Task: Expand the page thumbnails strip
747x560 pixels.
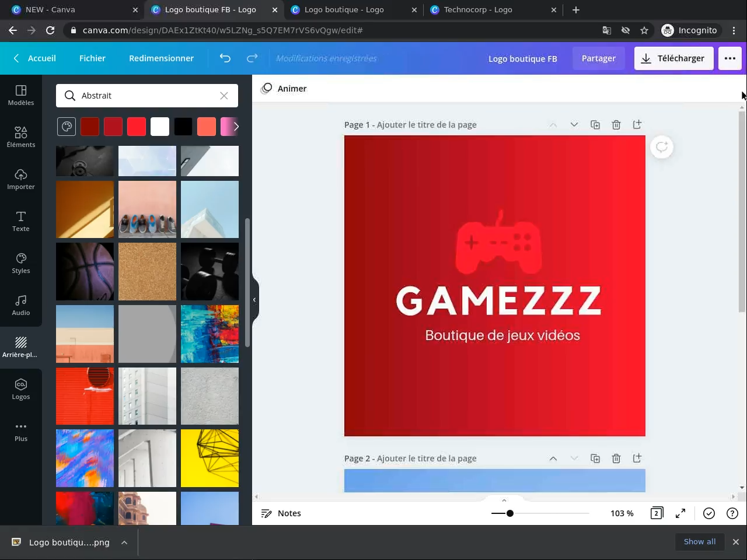Action: coord(504,501)
